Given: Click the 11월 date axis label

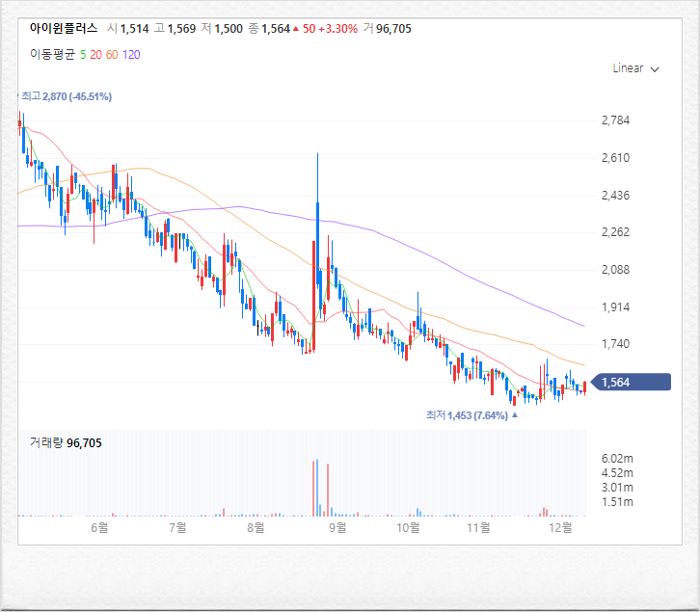Looking at the screenshot, I should [x=478, y=527].
